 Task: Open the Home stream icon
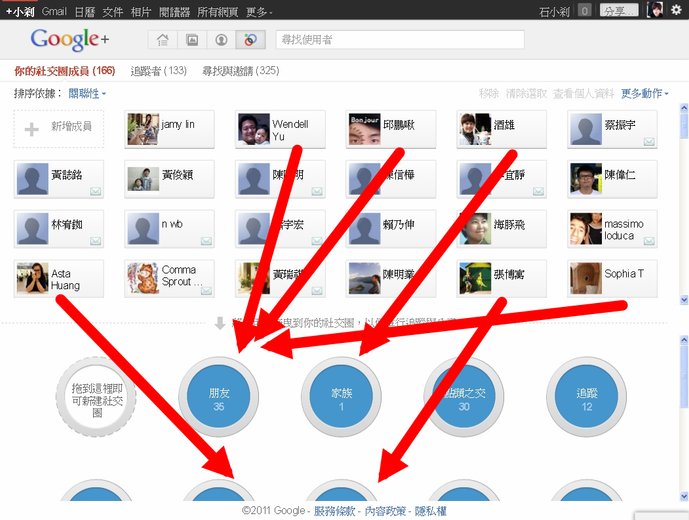163,40
